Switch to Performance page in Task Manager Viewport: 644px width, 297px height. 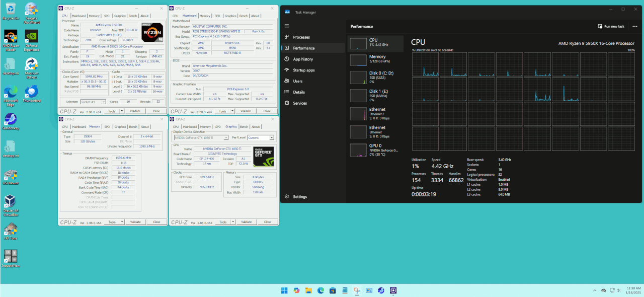coord(313,48)
